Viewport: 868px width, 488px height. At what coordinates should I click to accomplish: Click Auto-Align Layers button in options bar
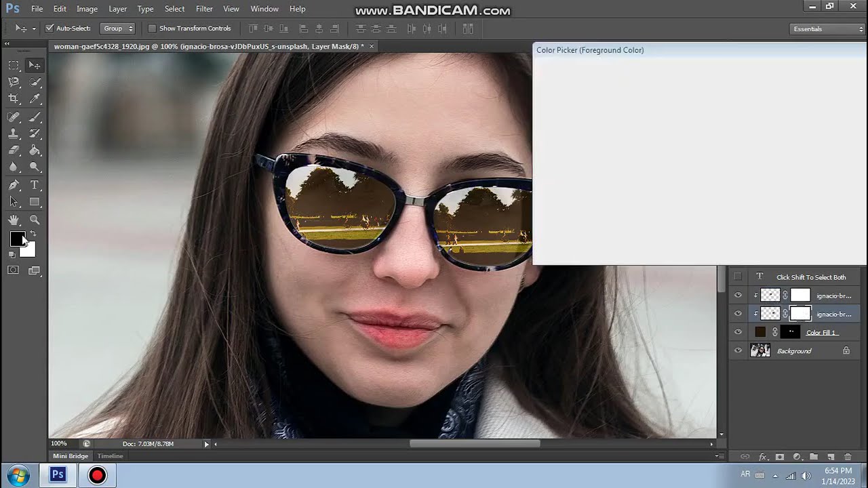(x=467, y=28)
